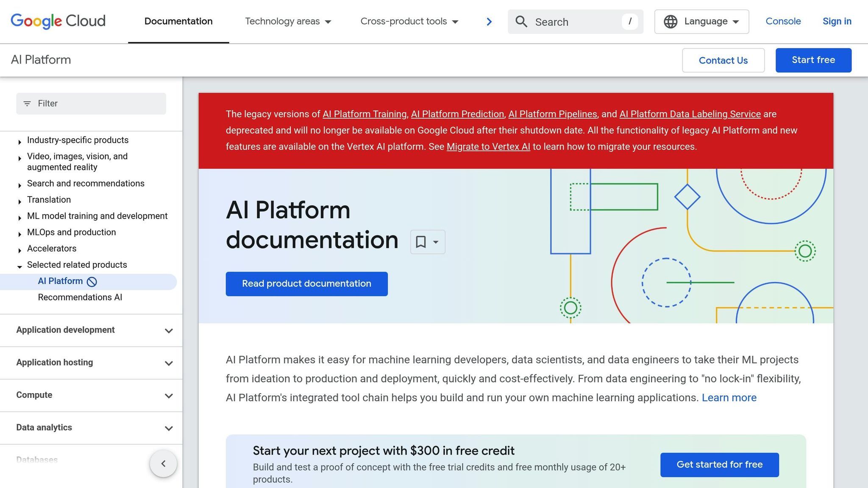Expand ML model training and development
Image resolution: width=868 pixels, height=488 pixels.
click(x=19, y=218)
